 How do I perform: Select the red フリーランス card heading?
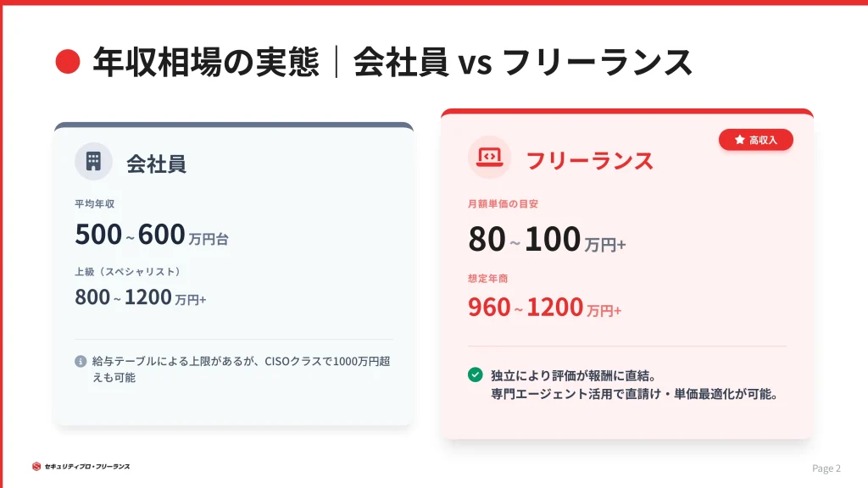coord(589,160)
